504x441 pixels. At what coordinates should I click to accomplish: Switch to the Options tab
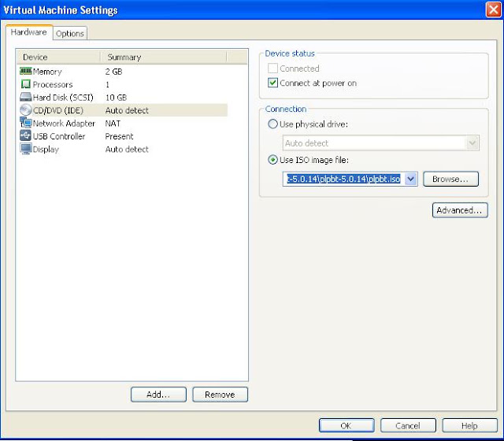[70, 33]
